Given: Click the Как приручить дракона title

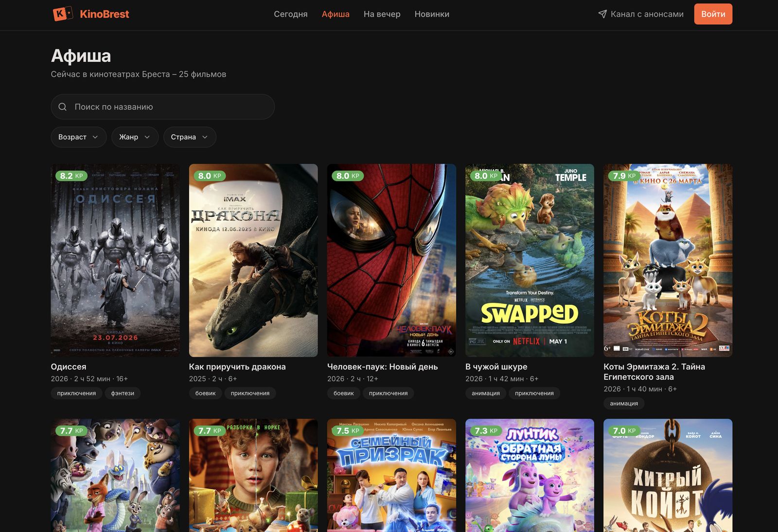Looking at the screenshot, I should point(237,367).
